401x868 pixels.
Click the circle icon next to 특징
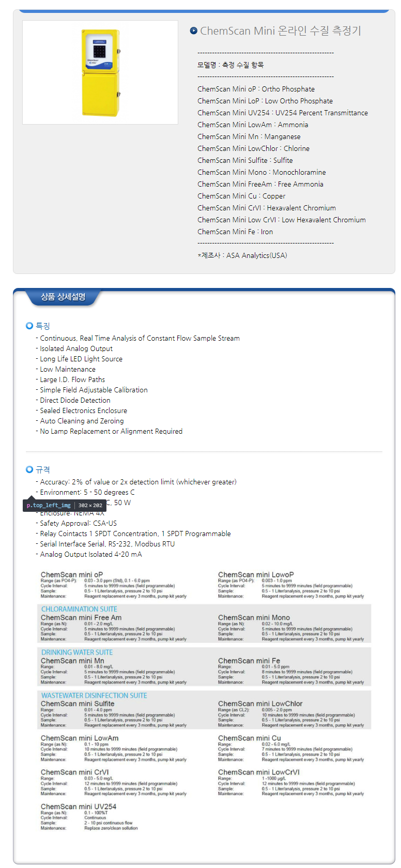29,326
